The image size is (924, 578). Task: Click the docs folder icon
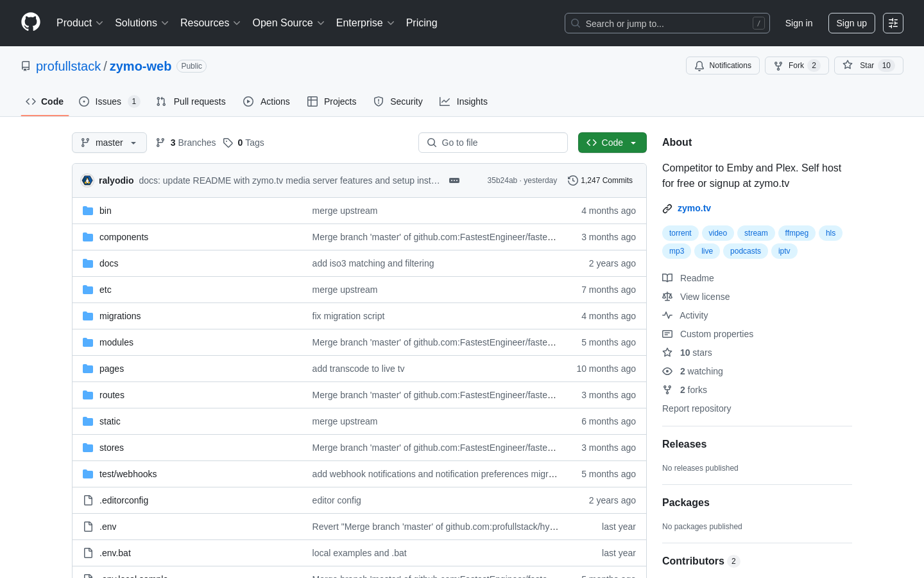coord(88,263)
